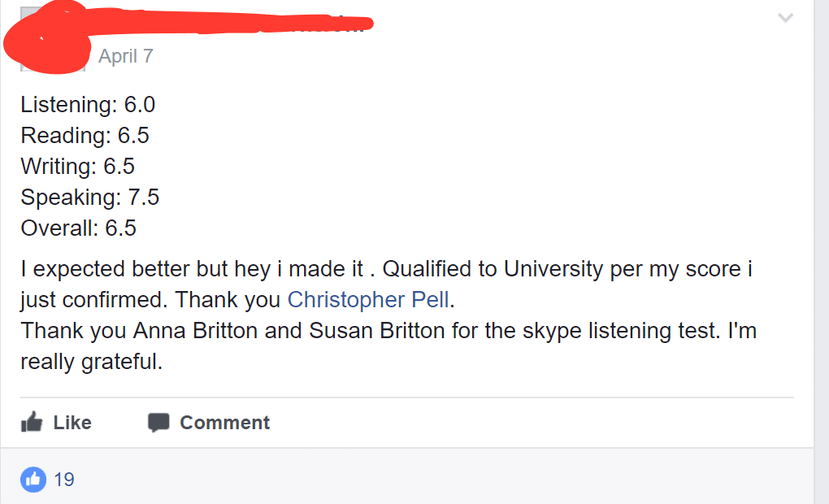Click the blue like reaction icon

click(x=33, y=479)
